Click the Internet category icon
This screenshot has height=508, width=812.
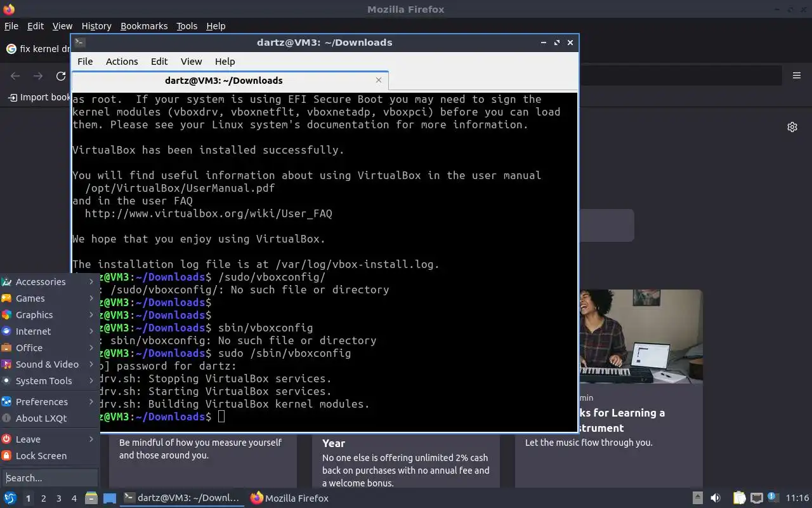tap(7, 331)
